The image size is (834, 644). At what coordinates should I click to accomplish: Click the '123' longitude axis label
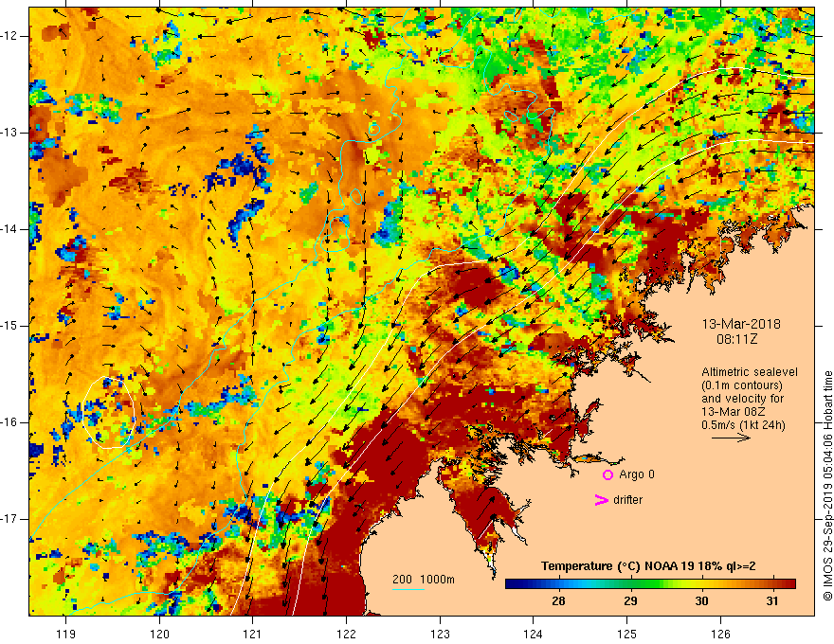point(440,634)
